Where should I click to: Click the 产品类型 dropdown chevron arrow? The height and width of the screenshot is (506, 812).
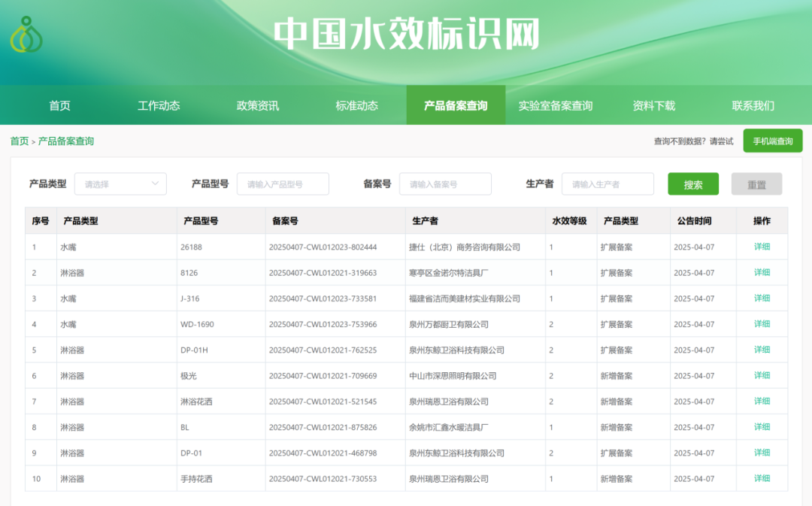(155, 183)
